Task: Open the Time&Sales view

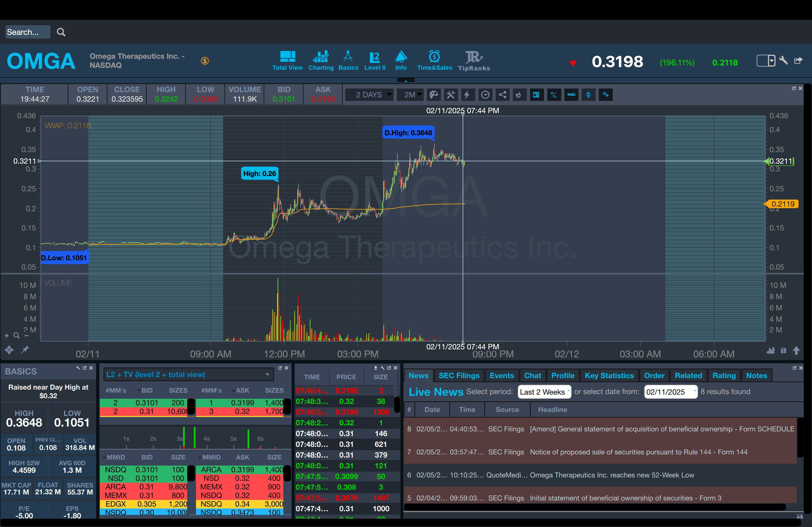Action: coord(434,61)
